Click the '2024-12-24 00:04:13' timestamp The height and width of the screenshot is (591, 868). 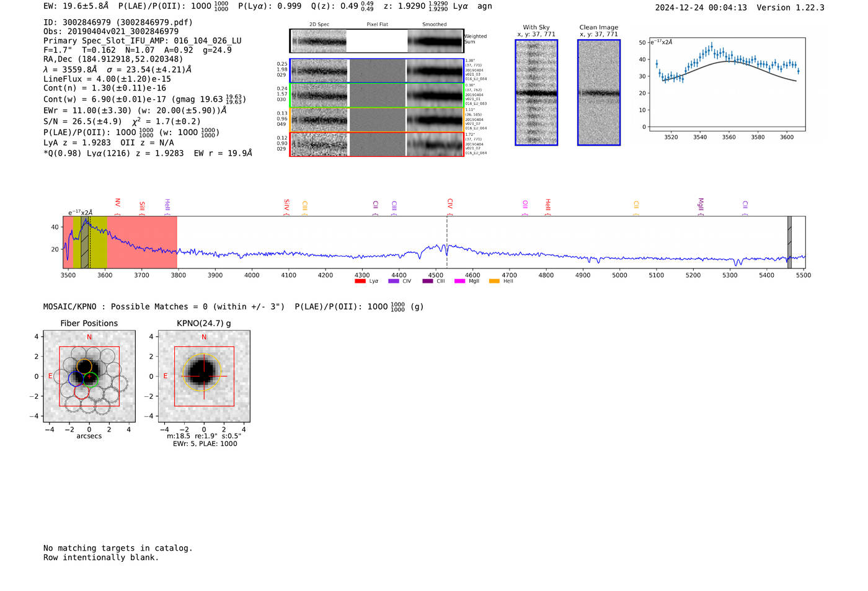click(701, 7)
